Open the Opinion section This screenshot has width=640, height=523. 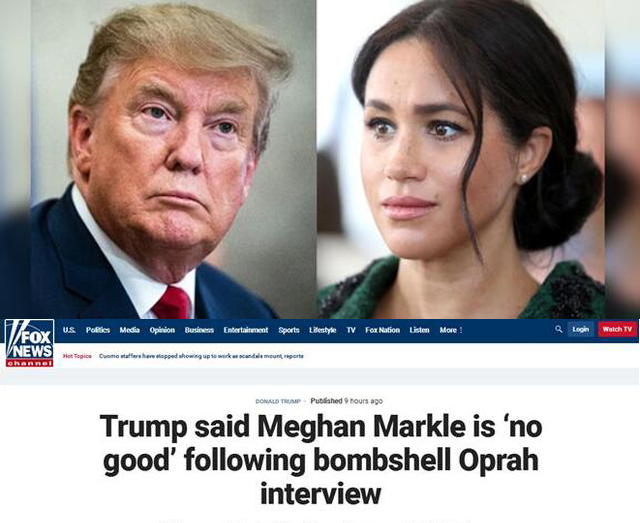tap(162, 330)
